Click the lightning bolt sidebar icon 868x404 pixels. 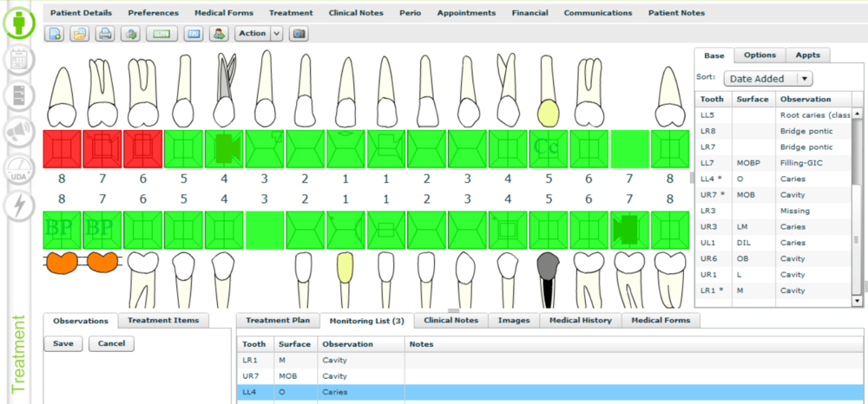pos(18,205)
